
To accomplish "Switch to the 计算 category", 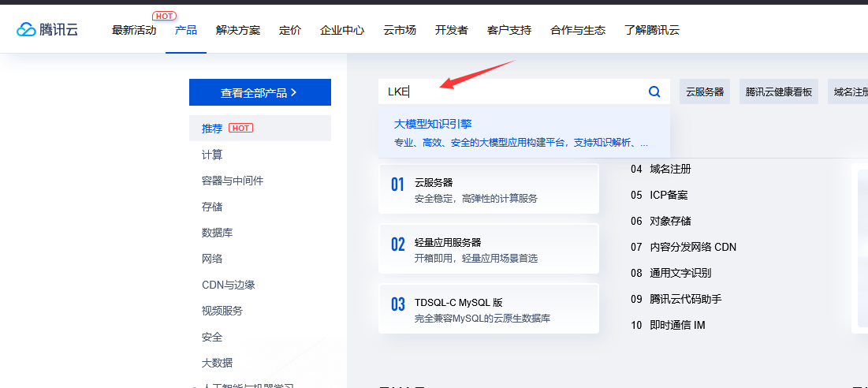I will tap(212, 155).
